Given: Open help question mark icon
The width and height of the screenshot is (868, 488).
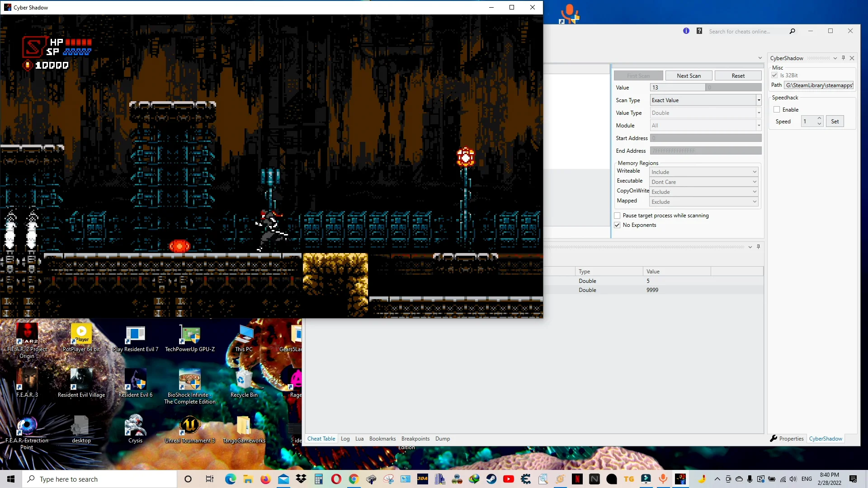Looking at the screenshot, I should click(699, 31).
